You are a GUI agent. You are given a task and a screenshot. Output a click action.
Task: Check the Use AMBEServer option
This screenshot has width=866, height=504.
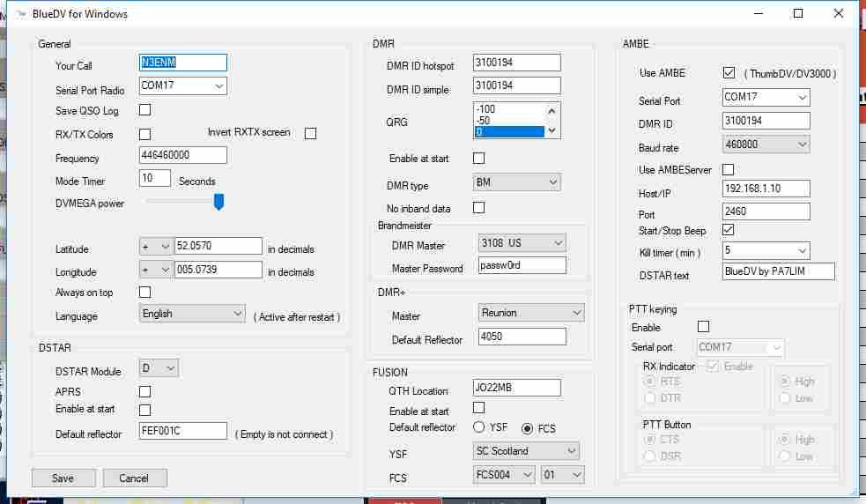click(729, 169)
